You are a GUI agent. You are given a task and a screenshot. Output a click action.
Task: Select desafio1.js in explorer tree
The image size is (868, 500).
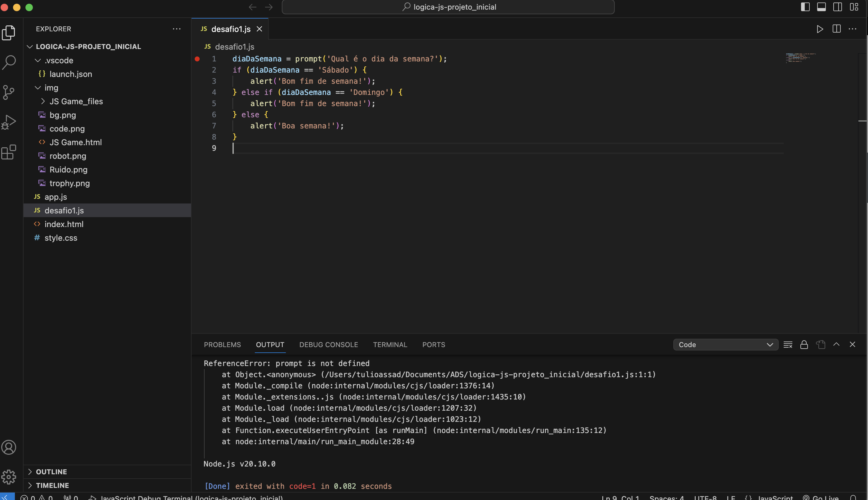tap(107, 211)
